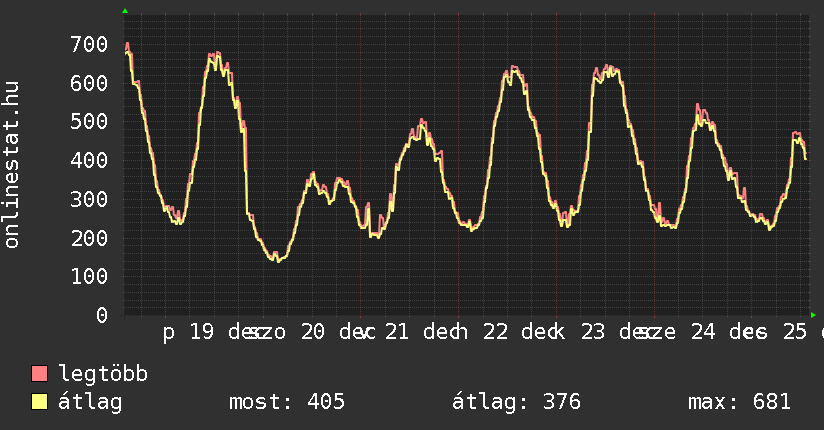The width and height of the screenshot is (824, 430).
Task: Click the 500 y-axis label
Action: coord(88,122)
